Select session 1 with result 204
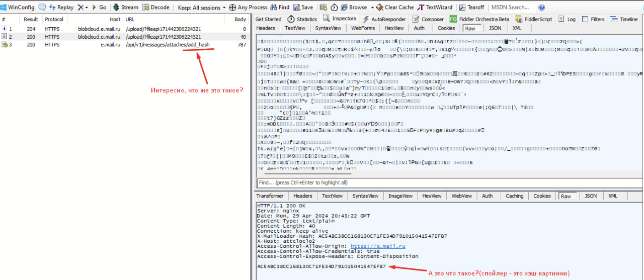This screenshot has height=280, width=644. [125, 29]
